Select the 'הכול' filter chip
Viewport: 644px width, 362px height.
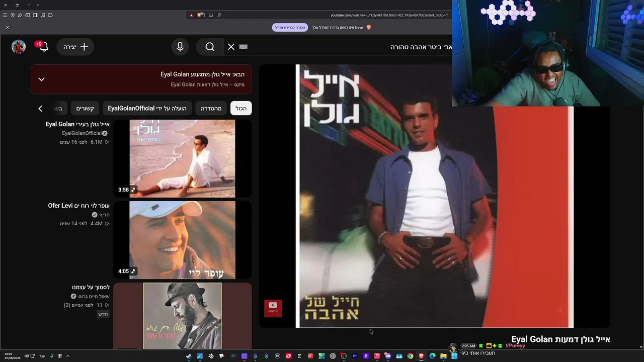[241, 108]
